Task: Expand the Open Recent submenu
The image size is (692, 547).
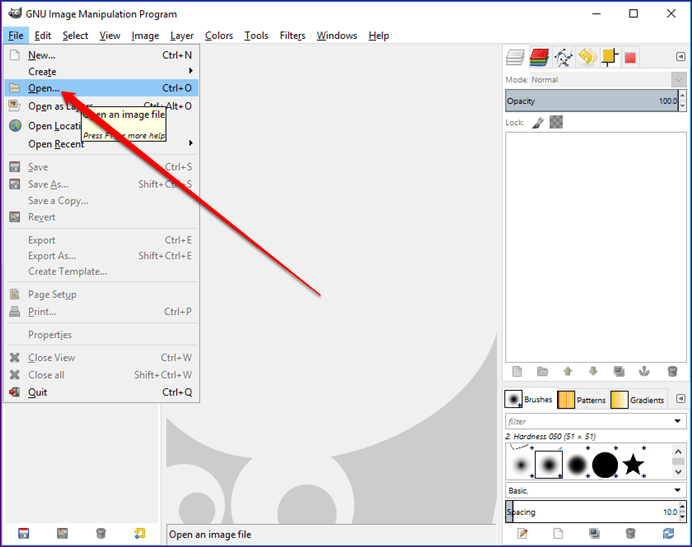Action: 101,143
